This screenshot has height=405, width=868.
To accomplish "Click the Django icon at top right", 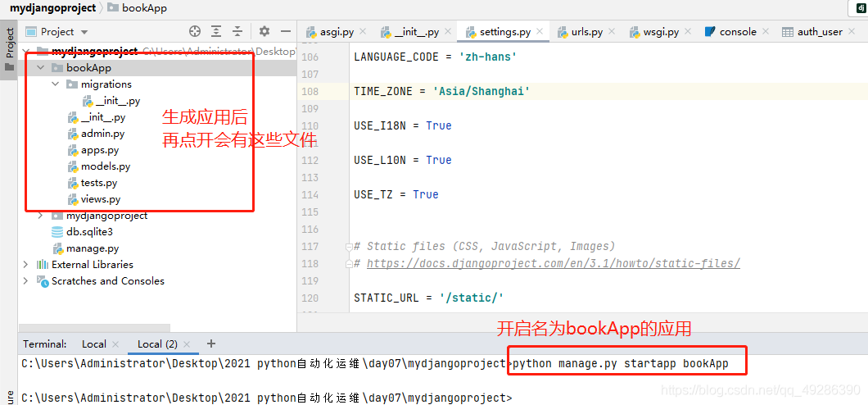I will (861, 7).
